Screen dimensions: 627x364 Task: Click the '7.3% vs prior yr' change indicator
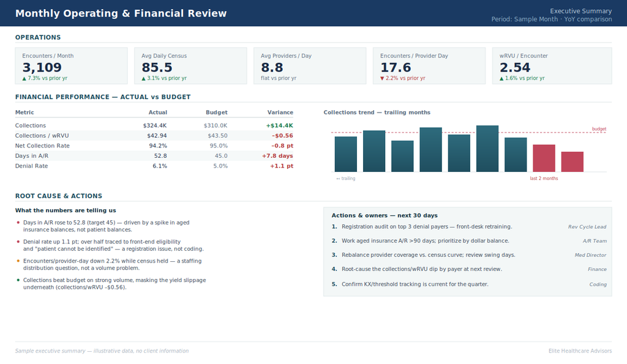pyautogui.click(x=45, y=78)
